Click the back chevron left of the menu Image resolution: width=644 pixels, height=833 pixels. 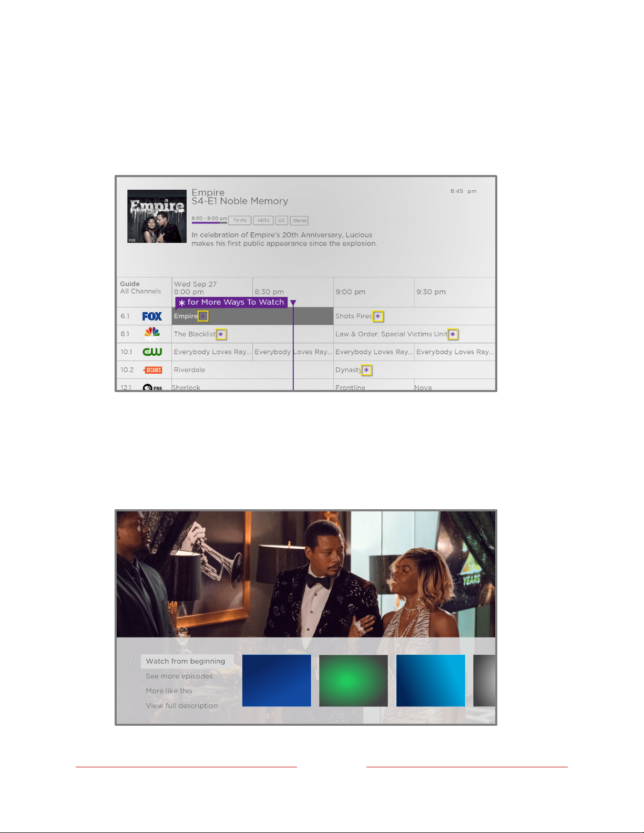131,661
